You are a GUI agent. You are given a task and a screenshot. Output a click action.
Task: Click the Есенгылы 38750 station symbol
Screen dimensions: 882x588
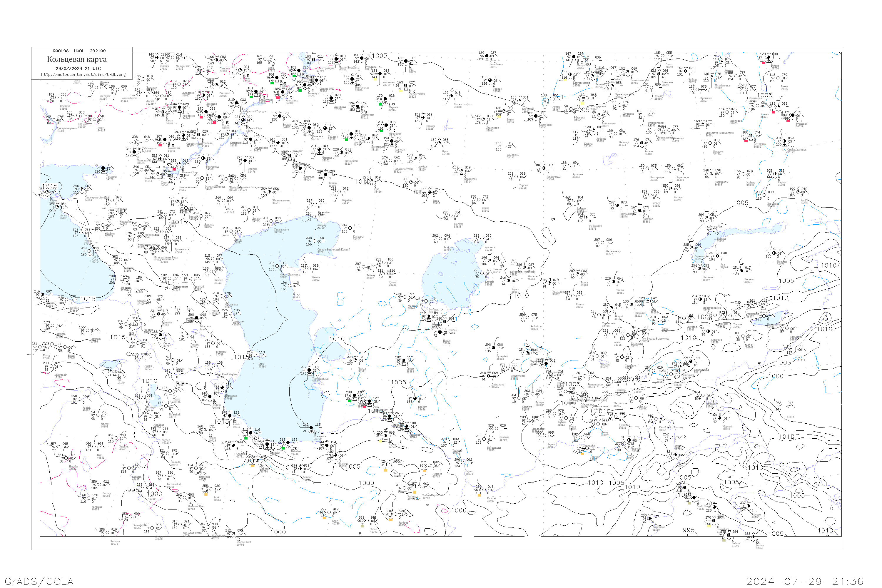311,428
